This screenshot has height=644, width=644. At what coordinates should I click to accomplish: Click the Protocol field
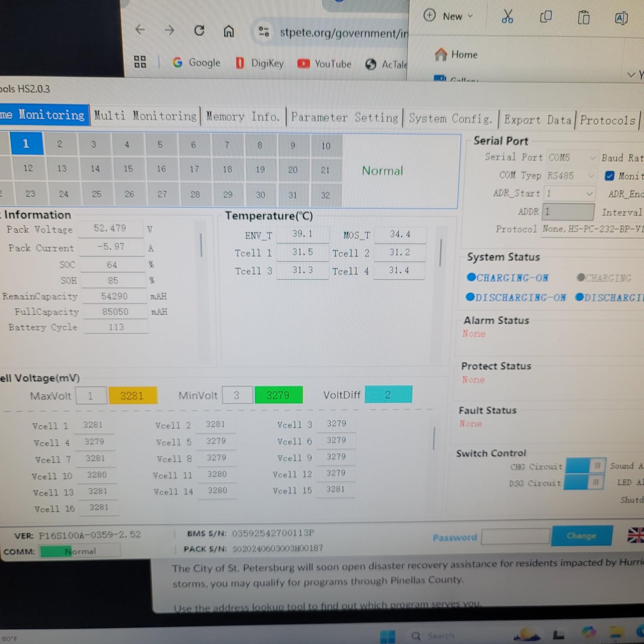tap(593, 229)
